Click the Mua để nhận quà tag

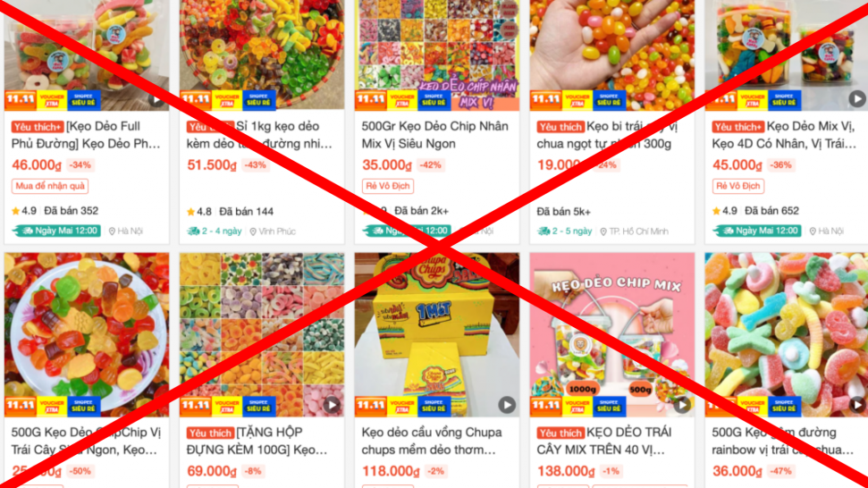point(50,186)
